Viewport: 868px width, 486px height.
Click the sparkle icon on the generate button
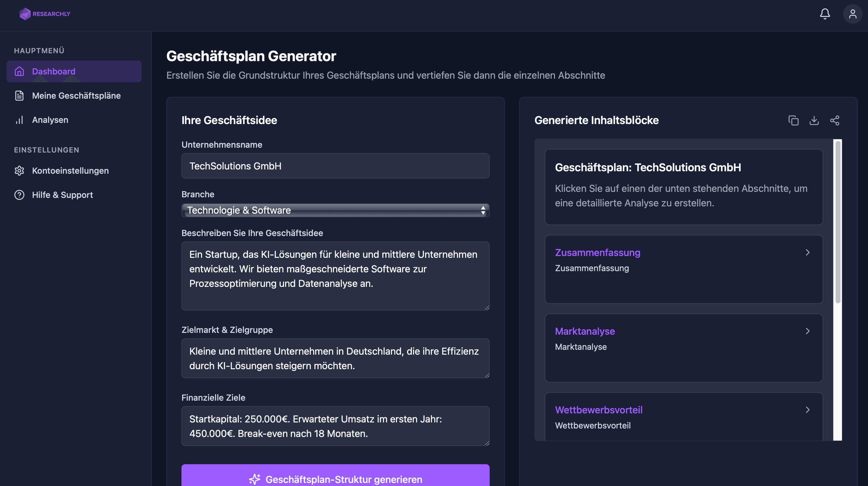click(x=255, y=479)
